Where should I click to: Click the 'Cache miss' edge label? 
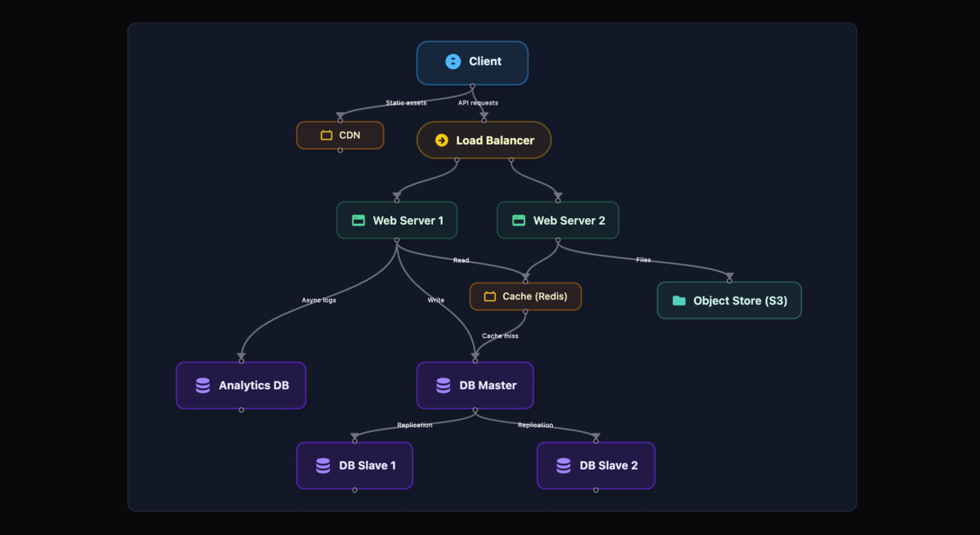click(x=499, y=335)
